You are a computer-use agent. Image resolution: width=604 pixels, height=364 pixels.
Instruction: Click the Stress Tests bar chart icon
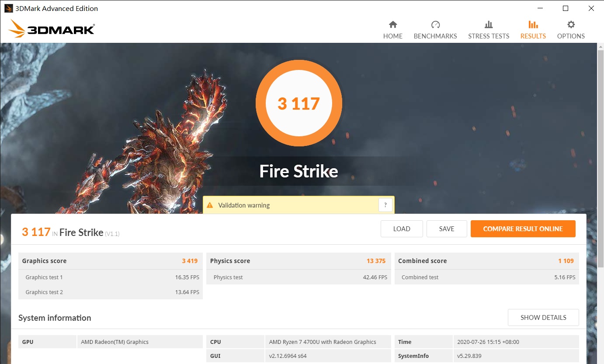click(489, 24)
